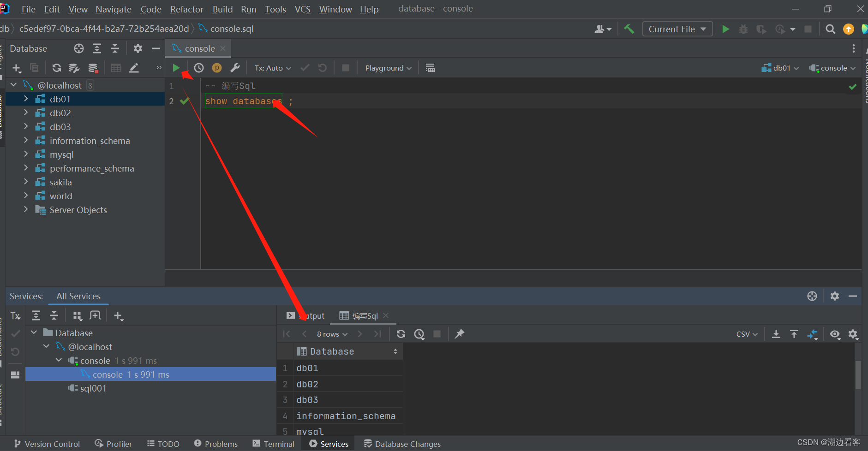Open the Profiler tool window
The height and width of the screenshot is (451, 868).
[x=114, y=444]
